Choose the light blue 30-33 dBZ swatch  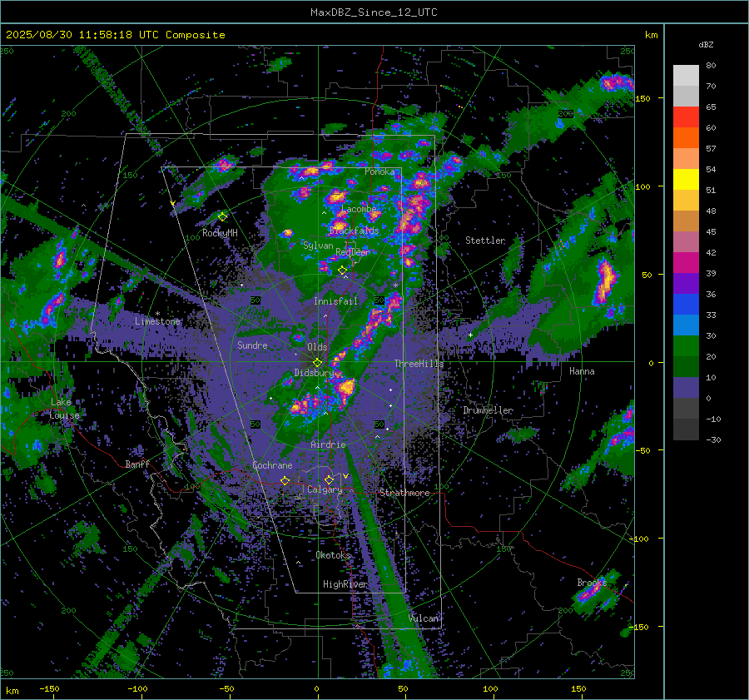tap(686, 325)
